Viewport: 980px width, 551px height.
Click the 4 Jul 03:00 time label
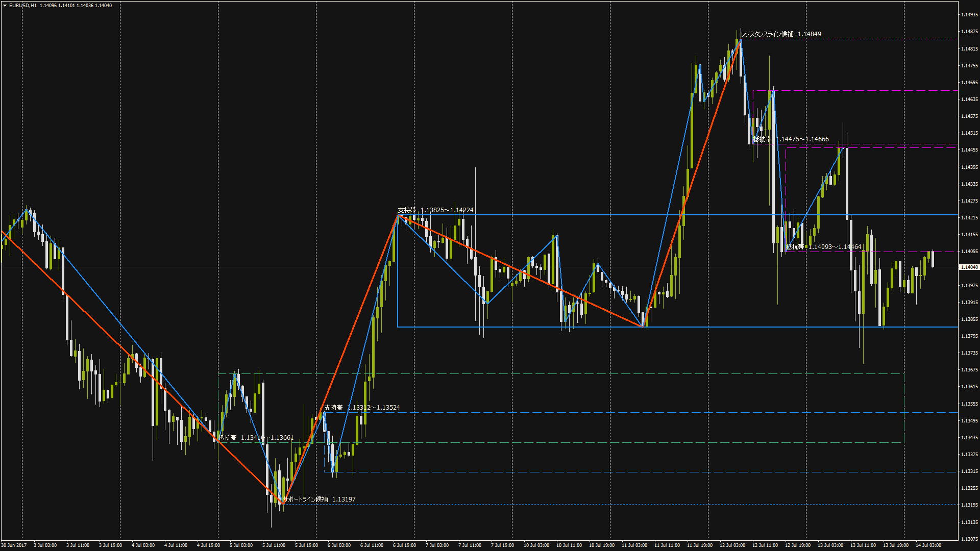pos(143,545)
